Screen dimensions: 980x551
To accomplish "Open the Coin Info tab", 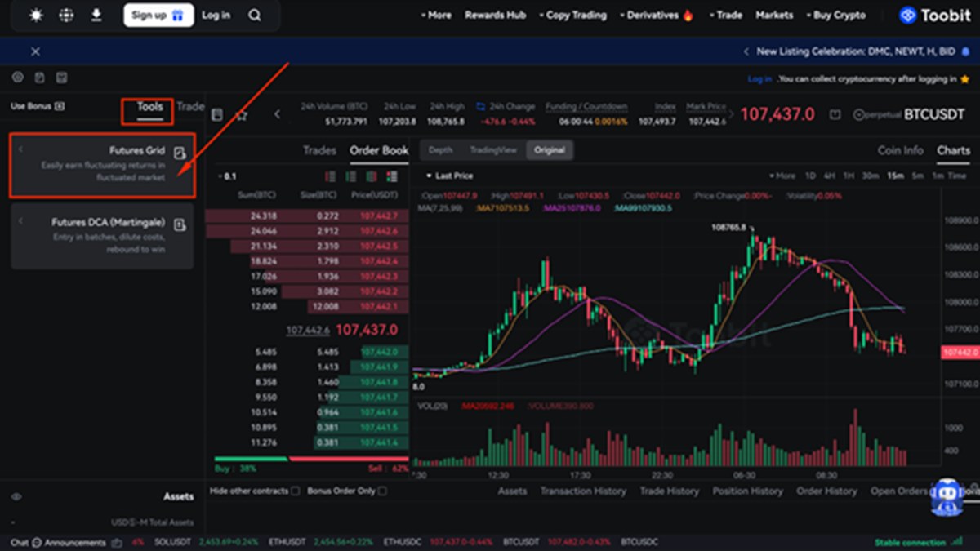I will coord(900,150).
